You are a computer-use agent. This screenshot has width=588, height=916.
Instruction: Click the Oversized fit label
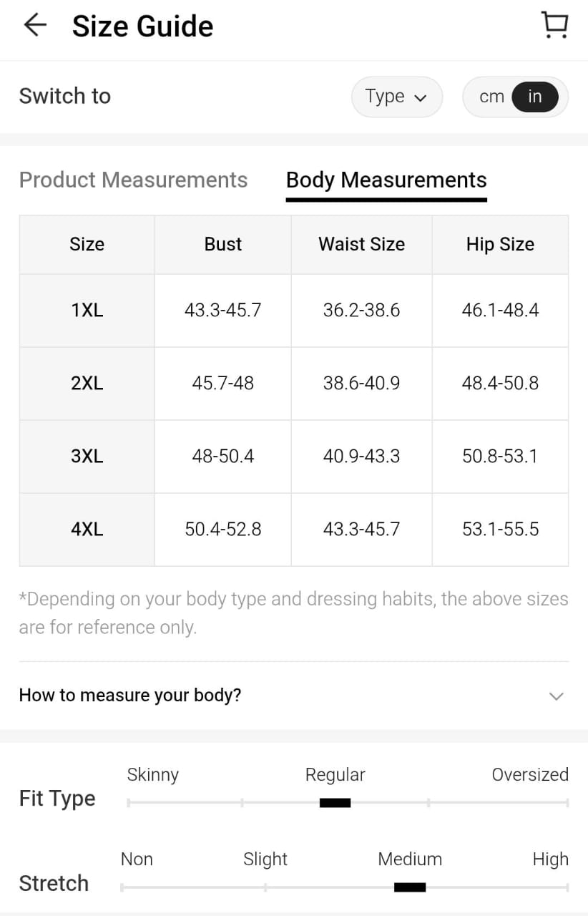click(x=530, y=775)
